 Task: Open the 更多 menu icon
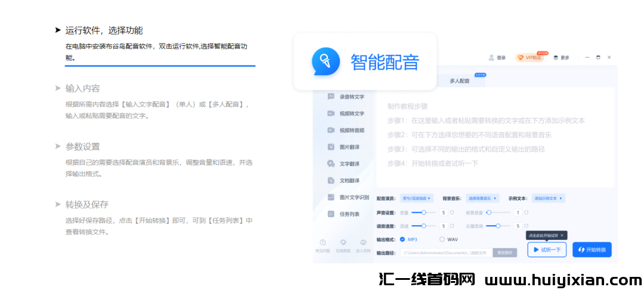pyautogui.click(x=556, y=58)
